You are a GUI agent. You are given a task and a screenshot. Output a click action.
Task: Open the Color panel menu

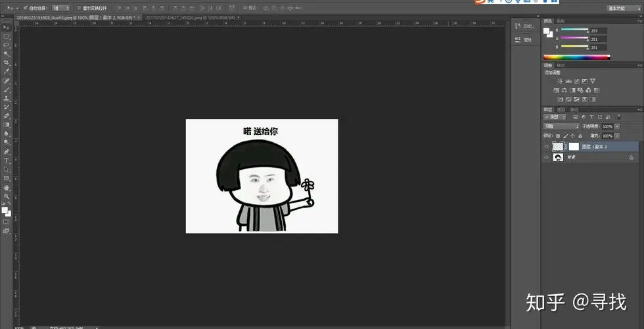click(640, 21)
